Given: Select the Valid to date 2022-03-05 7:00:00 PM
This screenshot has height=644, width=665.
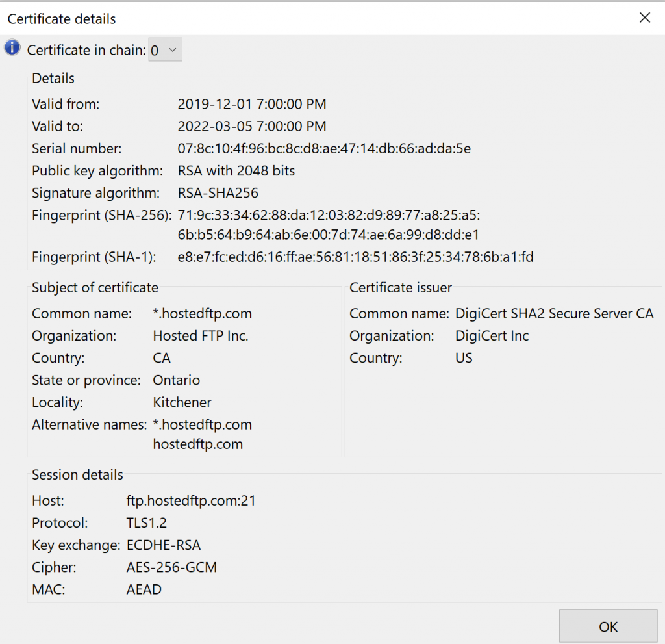Looking at the screenshot, I should point(252,126).
